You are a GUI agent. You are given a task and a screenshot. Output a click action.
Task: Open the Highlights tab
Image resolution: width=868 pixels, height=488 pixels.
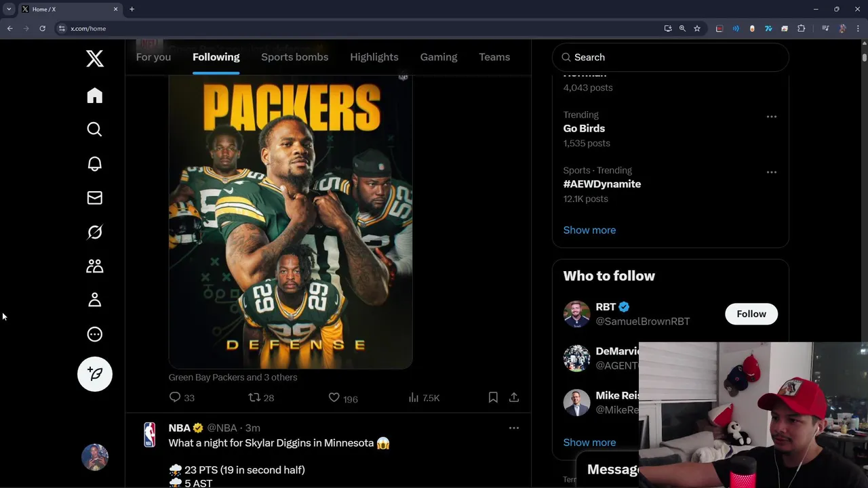pos(374,57)
